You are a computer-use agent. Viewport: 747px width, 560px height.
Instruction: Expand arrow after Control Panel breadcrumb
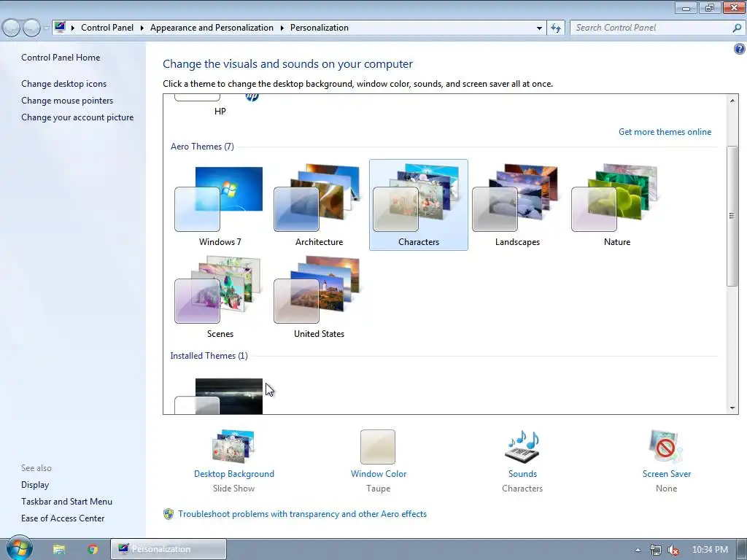142,28
